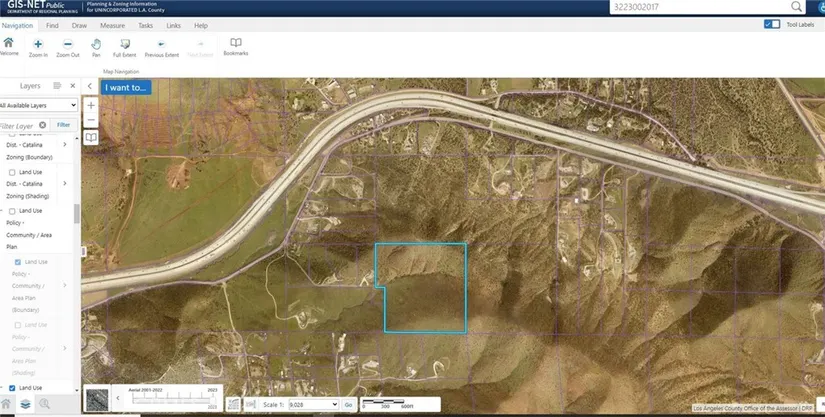Viewport: 825px width, 417px height.
Task: Activate the Pan hand tool
Action: pyautogui.click(x=96, y=46)
